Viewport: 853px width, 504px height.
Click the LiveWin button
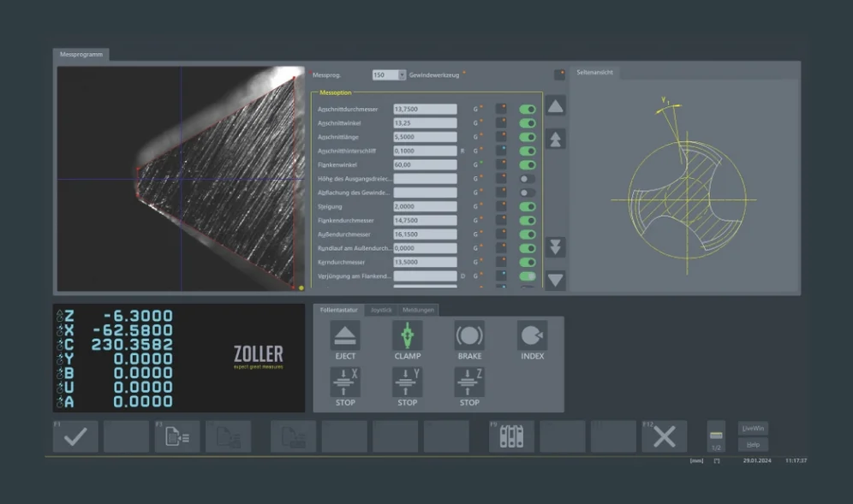[753, 428]
